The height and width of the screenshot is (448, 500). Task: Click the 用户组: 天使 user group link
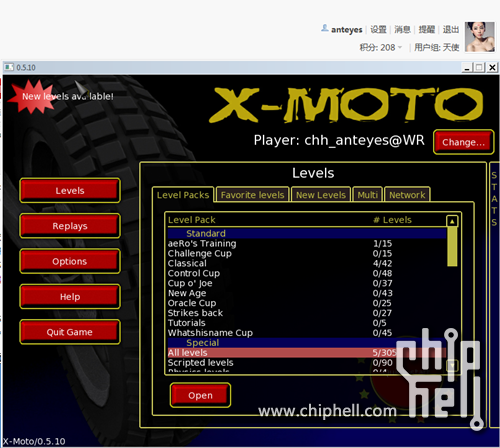[x=437, y=48]
